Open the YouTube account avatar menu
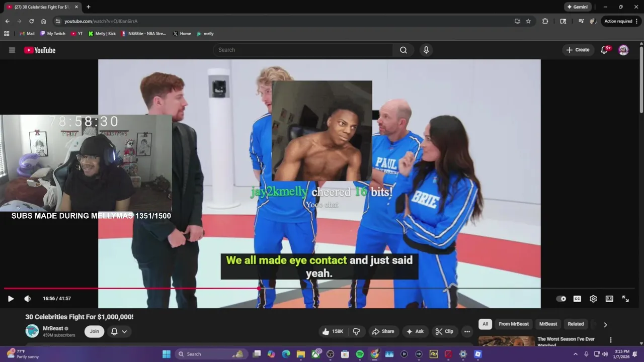 (x=623, y=50)
